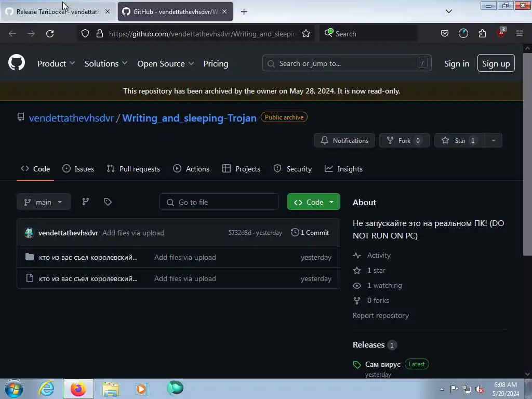The image size is (532, 399).
Task: Open the Writing_and_sleeping-Trojan repo link
Action: click(189, 118)
